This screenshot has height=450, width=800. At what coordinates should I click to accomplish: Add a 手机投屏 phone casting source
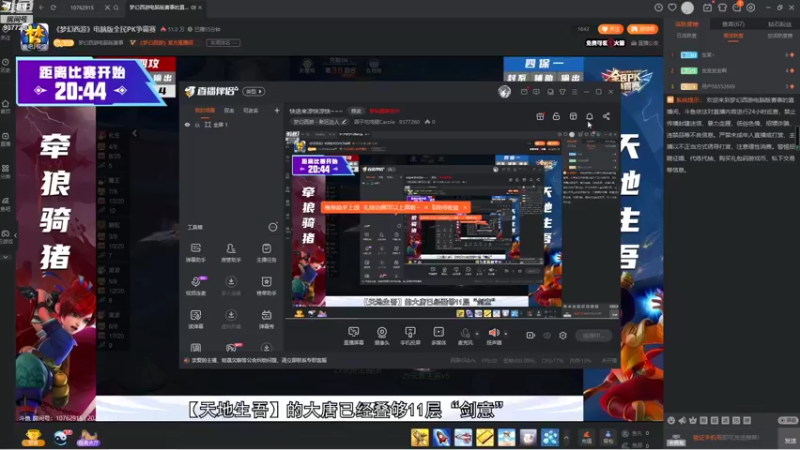(x=410, y=336)
